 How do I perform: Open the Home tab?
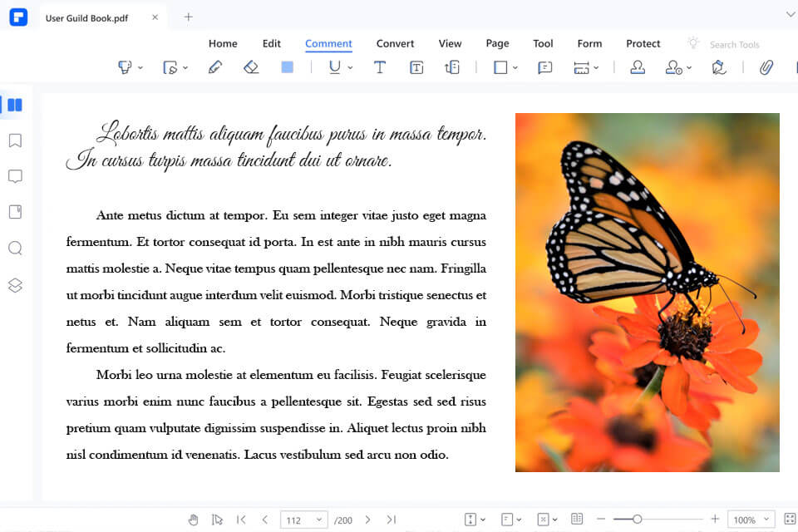point(223,44)
